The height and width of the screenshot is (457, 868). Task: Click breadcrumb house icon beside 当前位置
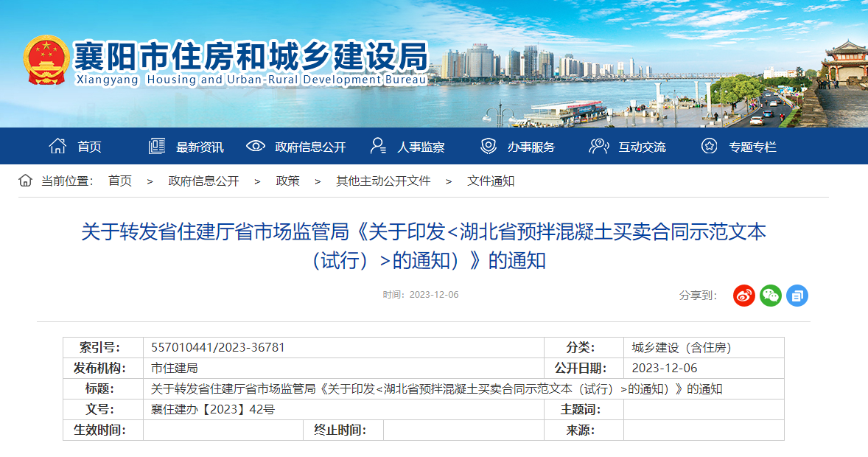click(26, 181)
